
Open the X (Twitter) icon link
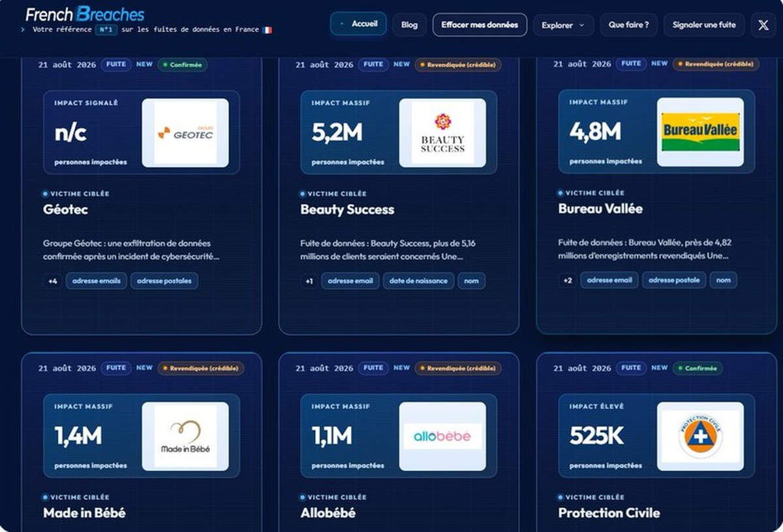click(763, 25)
